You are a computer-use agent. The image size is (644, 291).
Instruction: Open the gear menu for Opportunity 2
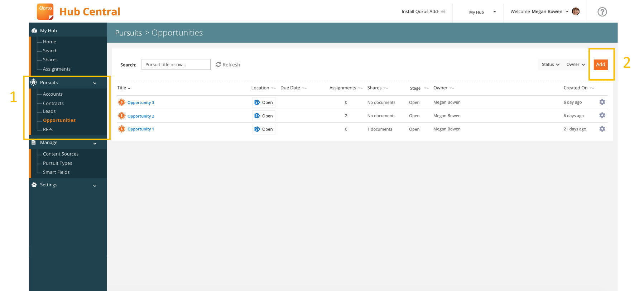click(602, 115)
